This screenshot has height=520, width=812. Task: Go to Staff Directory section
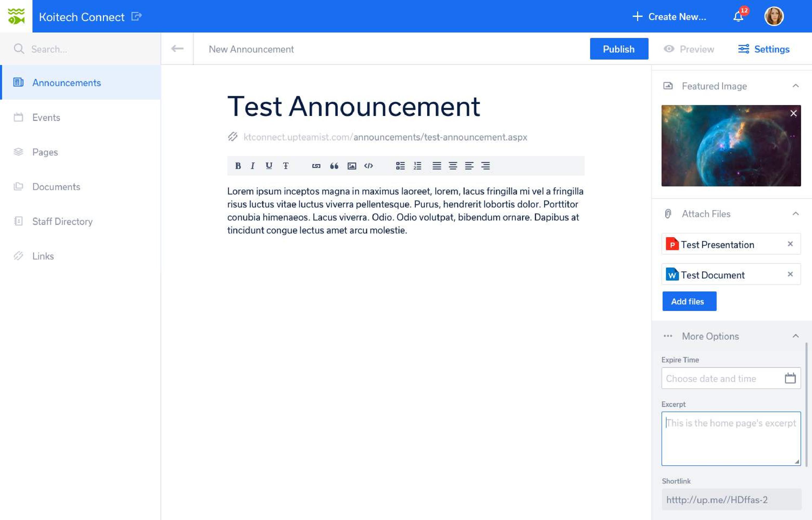62,222
